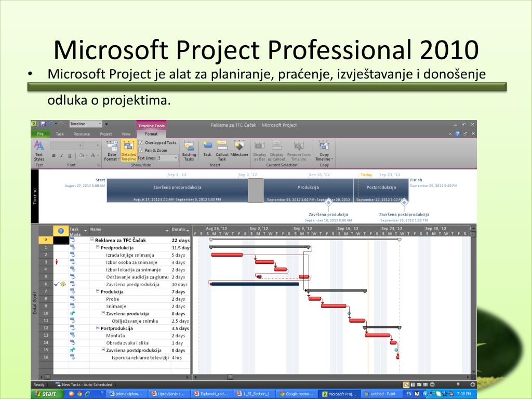Collapse the Završena produkcija subtask group
Image resolution: width=532 pixels, height=399 pixels.
tap(103, 313)
